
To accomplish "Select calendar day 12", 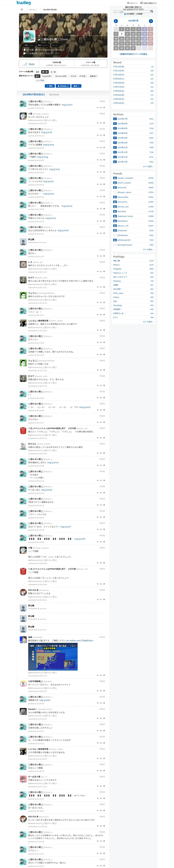I will pyautogui.click(x=145, y=34).
